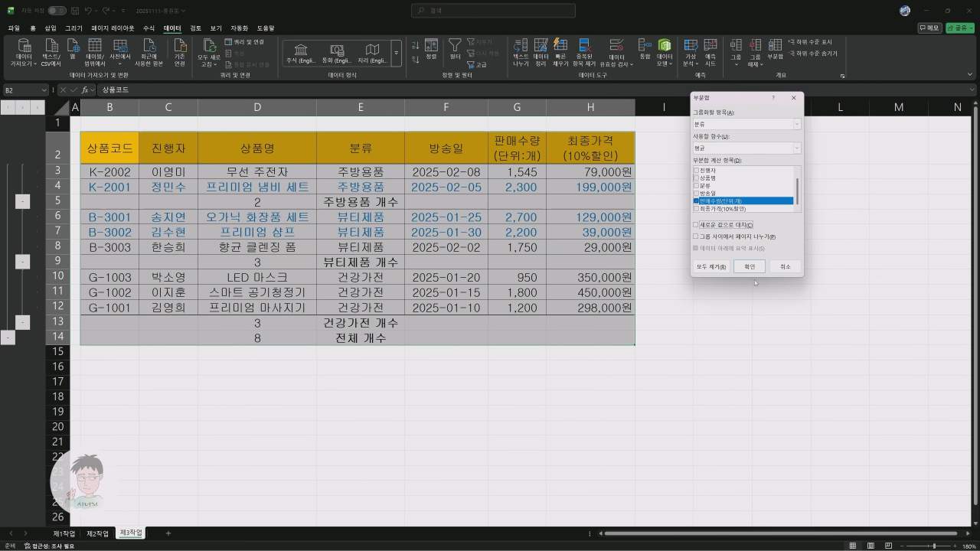Image resolution: width=980 pixels, height=551 pixels.
Task: Open 텍스트/CSV에서 import icon
Action: pyautogui.click(x=51, y=47)
